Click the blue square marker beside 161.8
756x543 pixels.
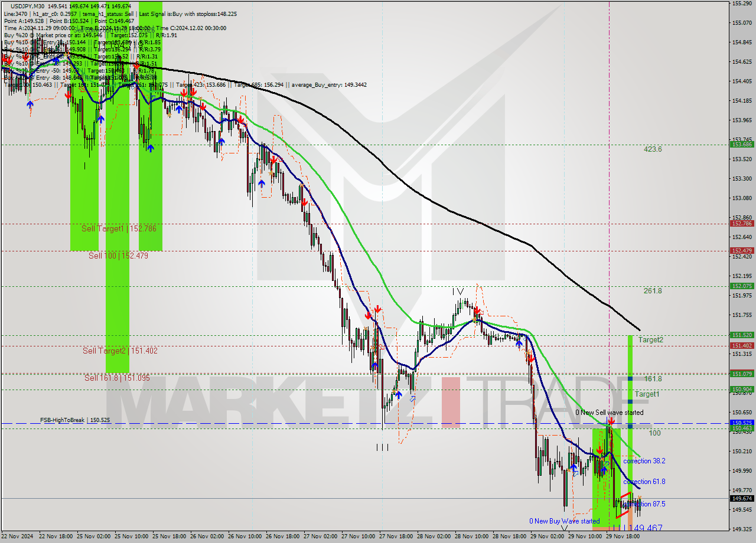pos(631,378)
